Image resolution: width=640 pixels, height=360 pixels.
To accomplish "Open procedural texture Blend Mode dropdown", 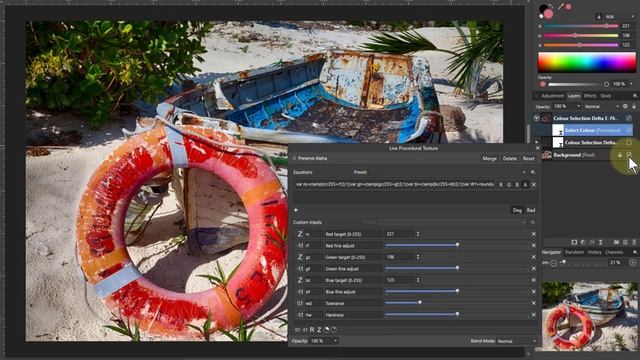I will [x=516, y=341].
